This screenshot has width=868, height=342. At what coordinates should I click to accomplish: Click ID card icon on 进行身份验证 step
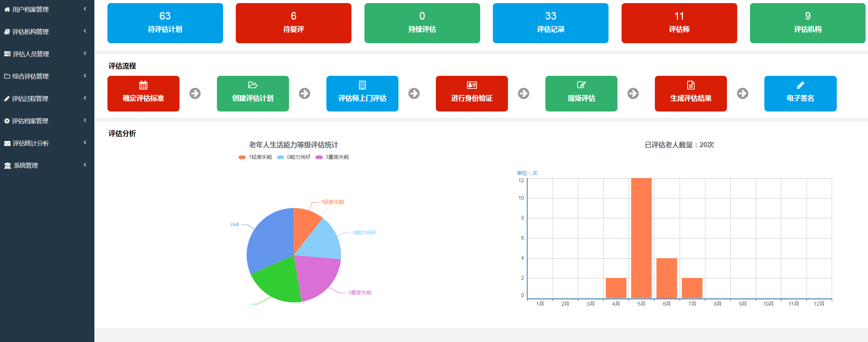coord(472,85)
